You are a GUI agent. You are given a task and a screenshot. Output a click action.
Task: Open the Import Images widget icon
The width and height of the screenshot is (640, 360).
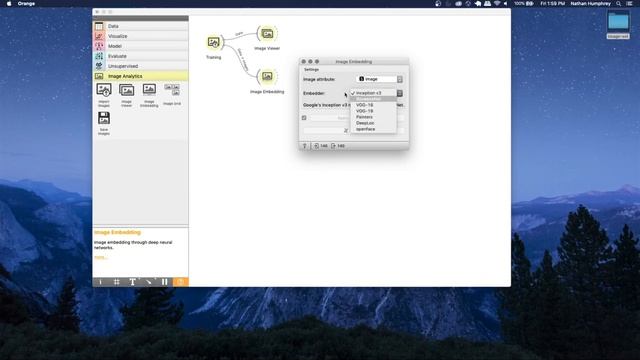104,90
